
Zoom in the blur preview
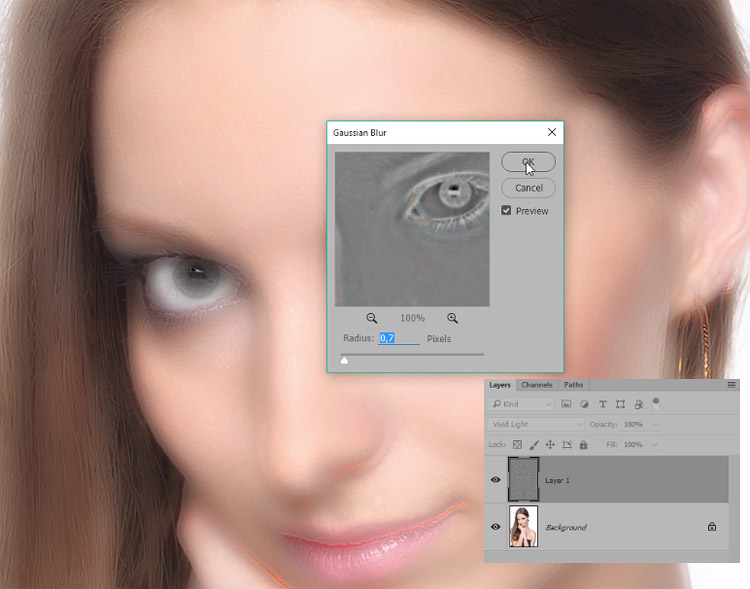[452, 318]
